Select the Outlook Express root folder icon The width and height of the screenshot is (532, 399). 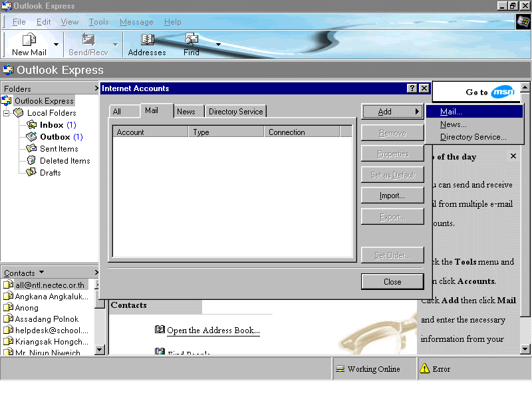(x=7, y=101)
